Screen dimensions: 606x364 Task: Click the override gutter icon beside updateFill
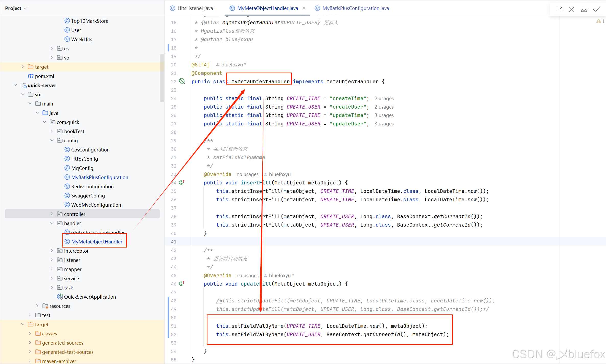coord(182,284)
